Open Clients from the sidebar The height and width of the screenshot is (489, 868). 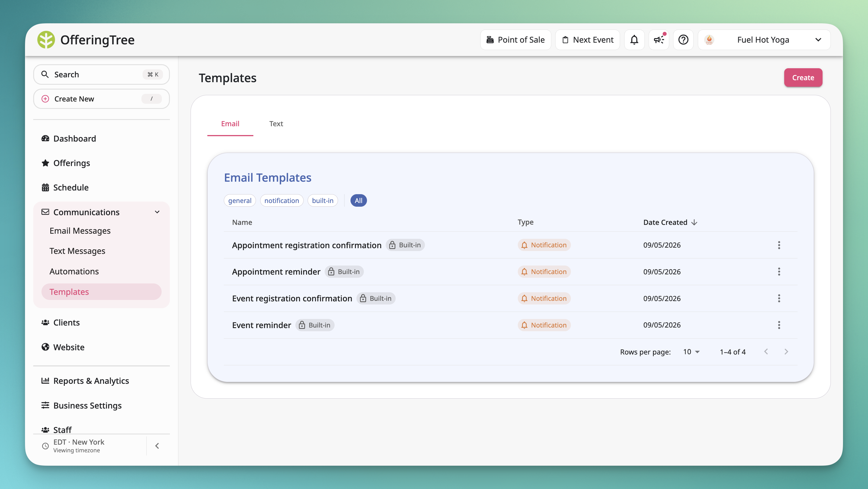pyautogui.click(x=101, y=323)
